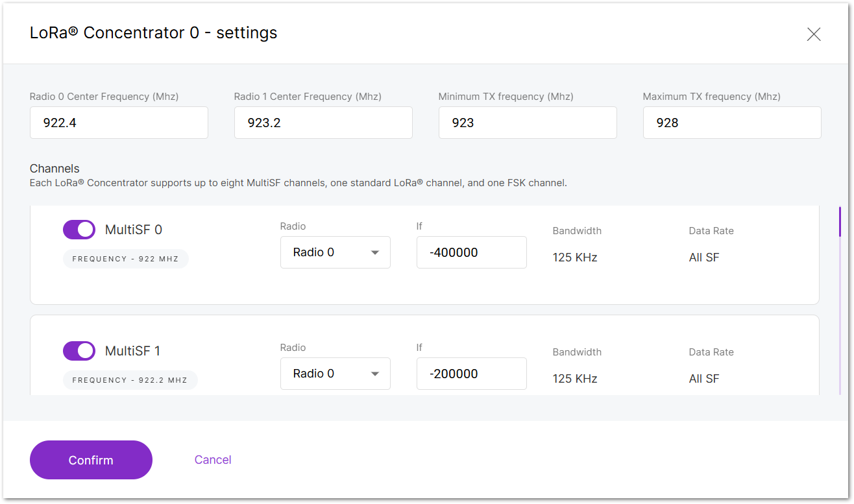The width and height of the screenshot is (854, 504).
Task: Click the All SF data rate for MultiSF 1
Action: coord(704,379)
